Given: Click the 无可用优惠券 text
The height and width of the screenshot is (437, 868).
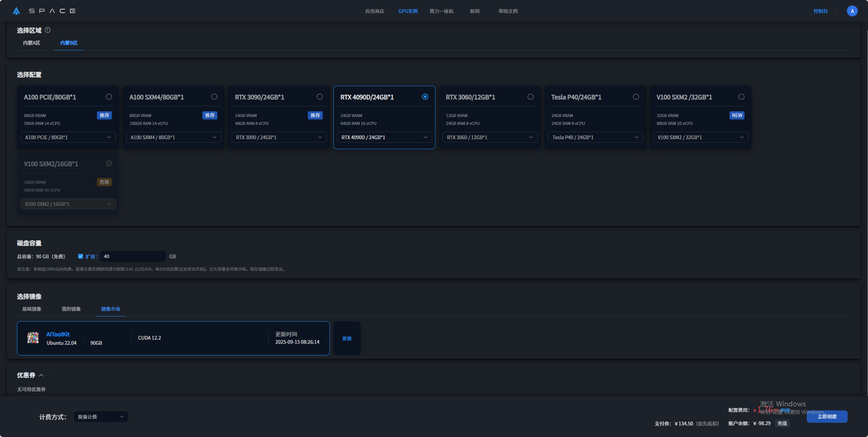Looking at the screenshot, I should point(31,389).
